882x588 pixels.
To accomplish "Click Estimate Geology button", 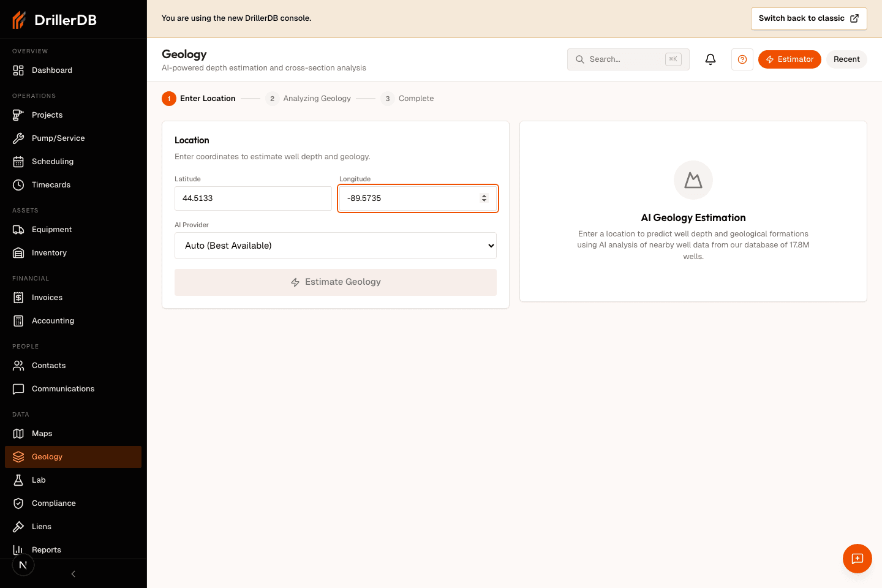I will (x=336, y=282).
